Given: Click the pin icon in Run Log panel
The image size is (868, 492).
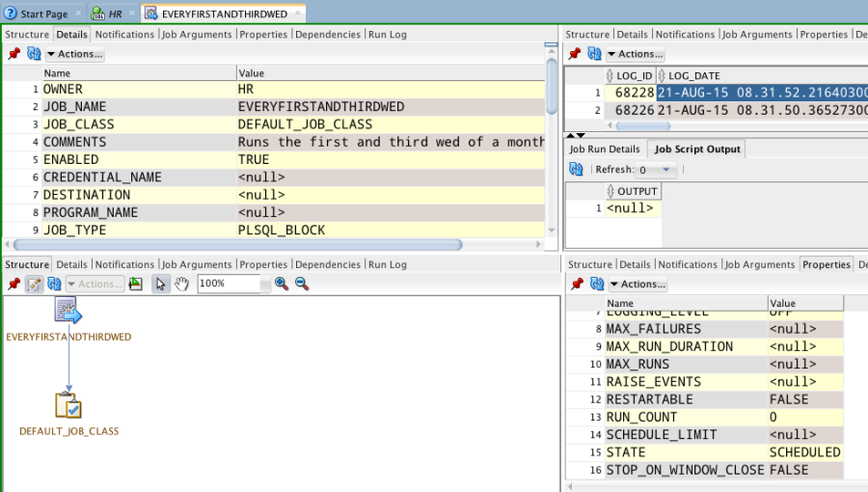Looking at the screenshot, I should 574,54.
